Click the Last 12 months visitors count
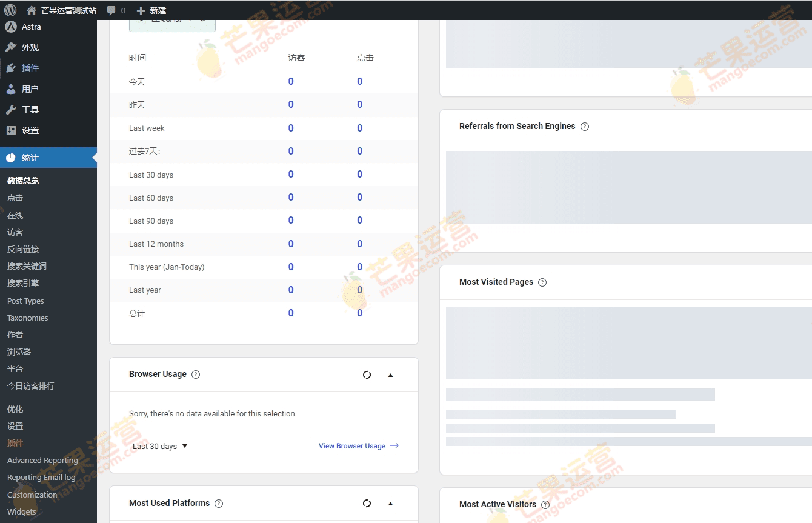This screenshot has width=812, height=523. tap(291, 244)
